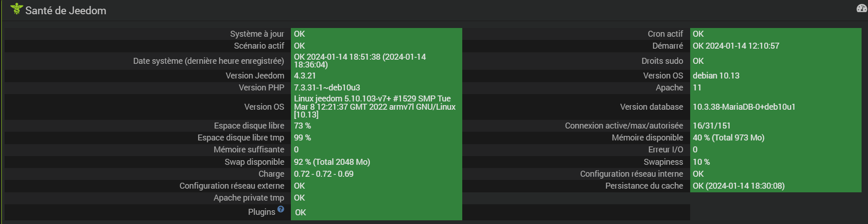868x224 pixels.
Task: Click the Charge values cell
Action: (376, 174)
